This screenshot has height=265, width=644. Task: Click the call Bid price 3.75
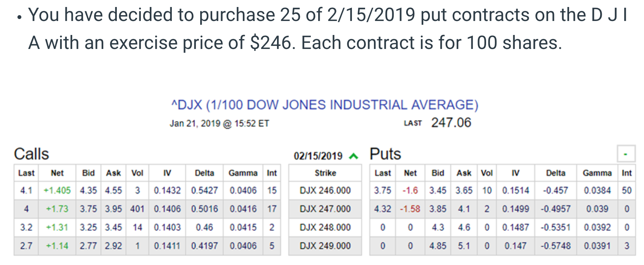click(88, 209)
